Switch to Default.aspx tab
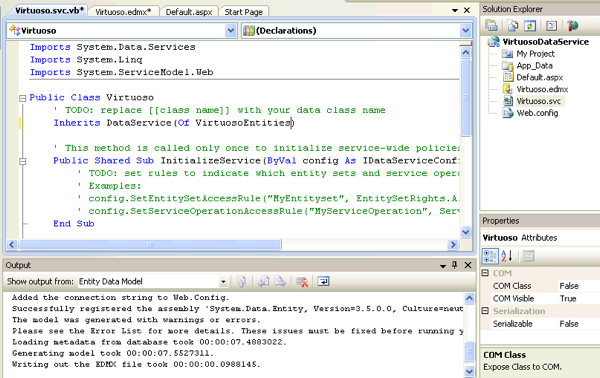Screen dimensions: 600x378 pyautogui.click(x=189, y=12)
